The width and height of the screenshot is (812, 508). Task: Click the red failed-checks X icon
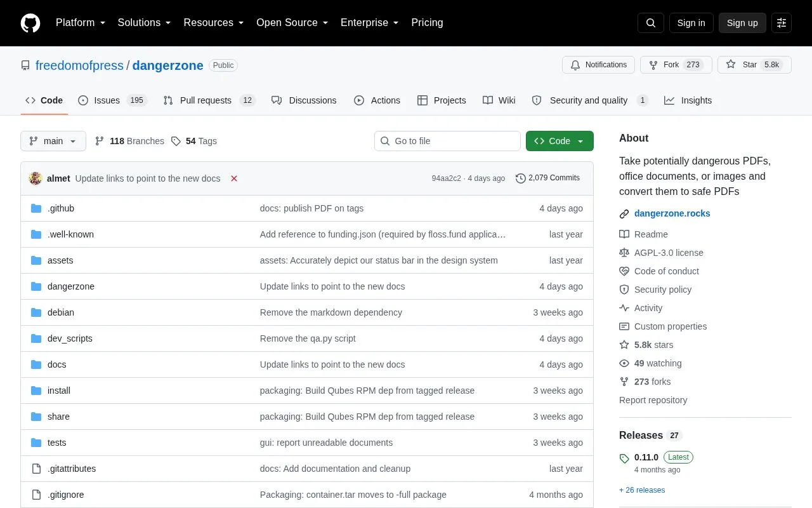click(234, 178)
